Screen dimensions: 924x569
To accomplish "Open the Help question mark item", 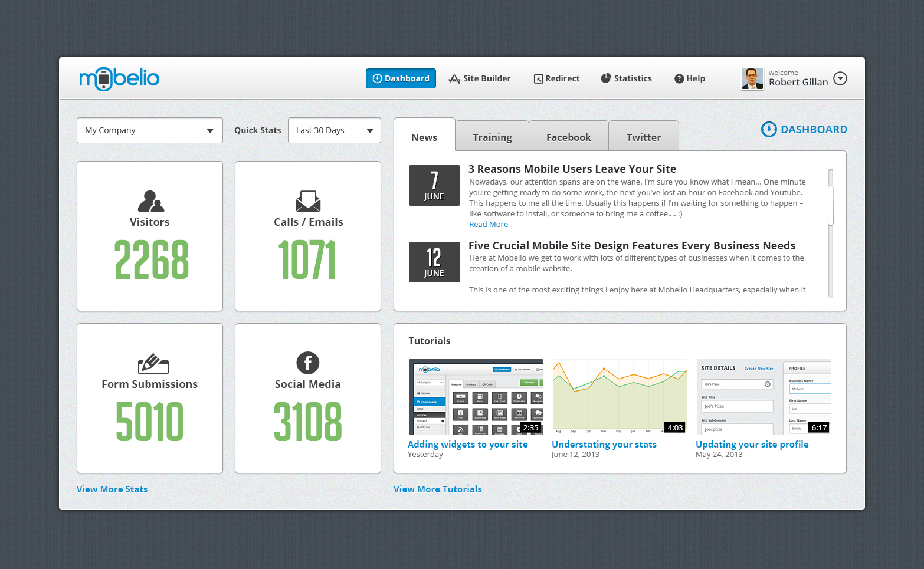I will click(689, 78).
